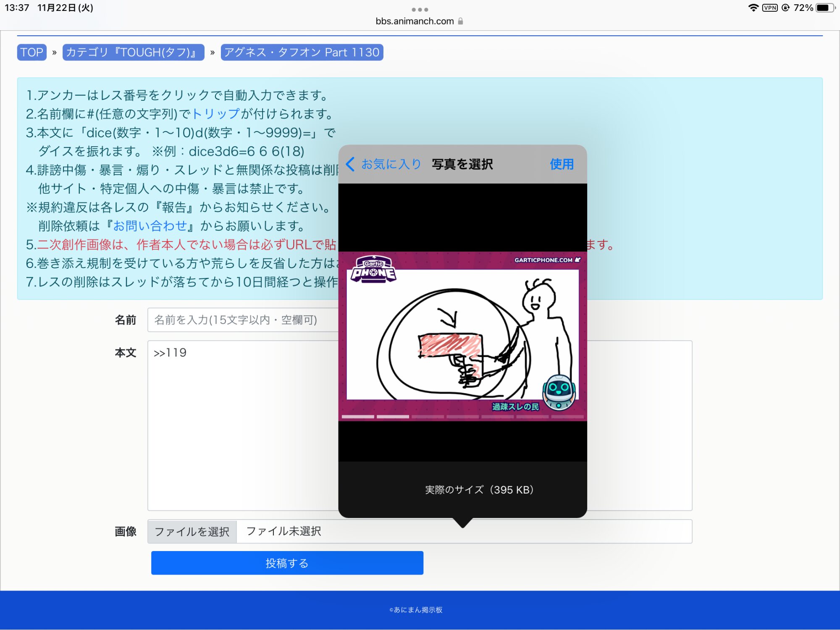This screenshot has height=630, width=840.
Task: Open アグネス・タフオン Part 1130 thread link
Action: 302,52
